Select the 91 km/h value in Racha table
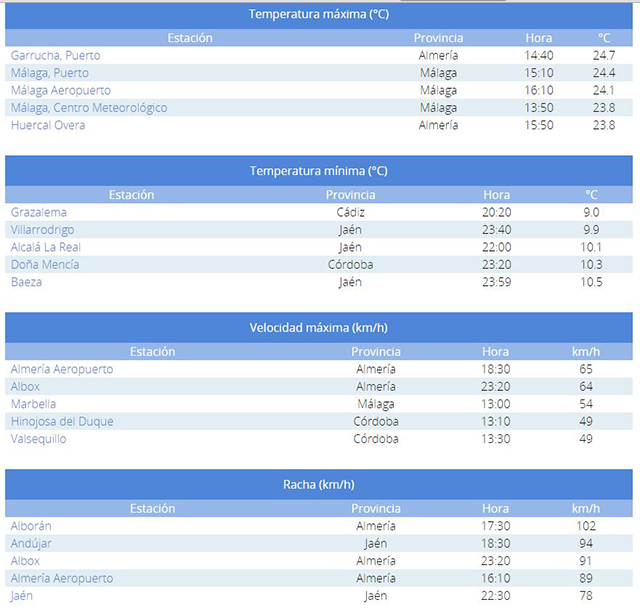Viewport: 640px width, 610px height. pyautogui.click(x=586, y=561)
